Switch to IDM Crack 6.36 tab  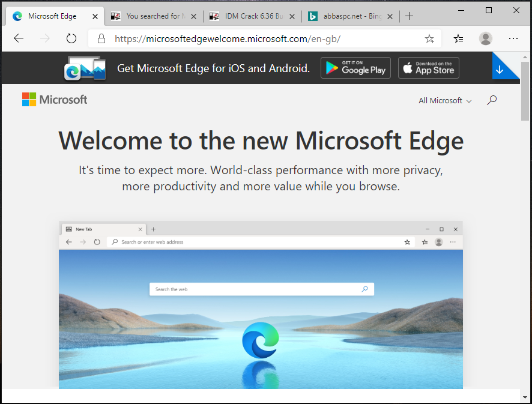252,16
